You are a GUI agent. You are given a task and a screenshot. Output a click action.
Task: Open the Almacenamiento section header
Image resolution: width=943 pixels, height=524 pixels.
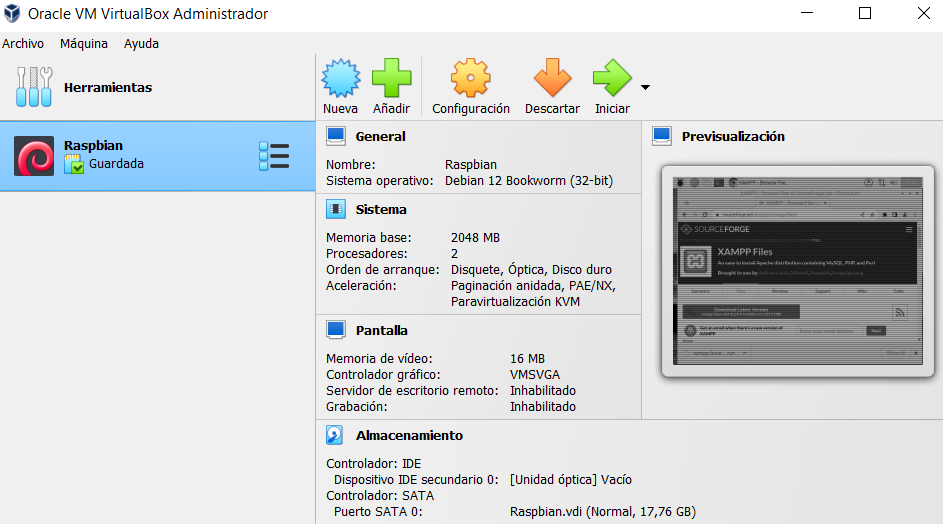click(409, 436)
